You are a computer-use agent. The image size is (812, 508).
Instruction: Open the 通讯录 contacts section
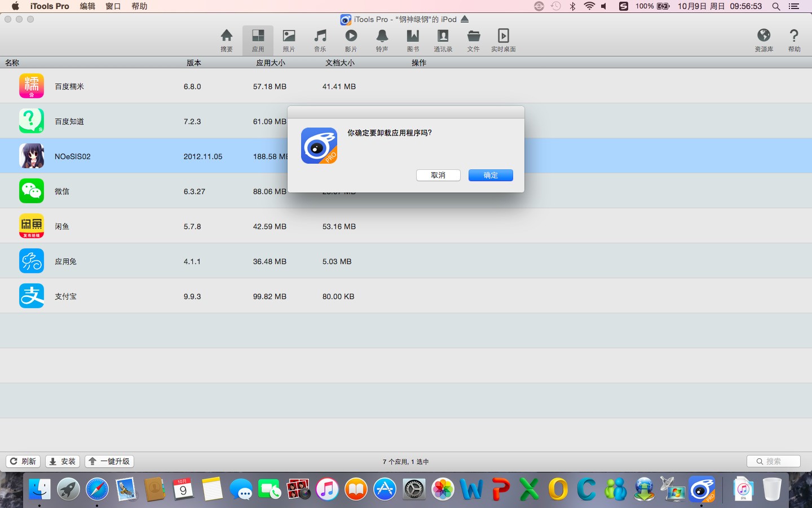[x=443, y=41]
